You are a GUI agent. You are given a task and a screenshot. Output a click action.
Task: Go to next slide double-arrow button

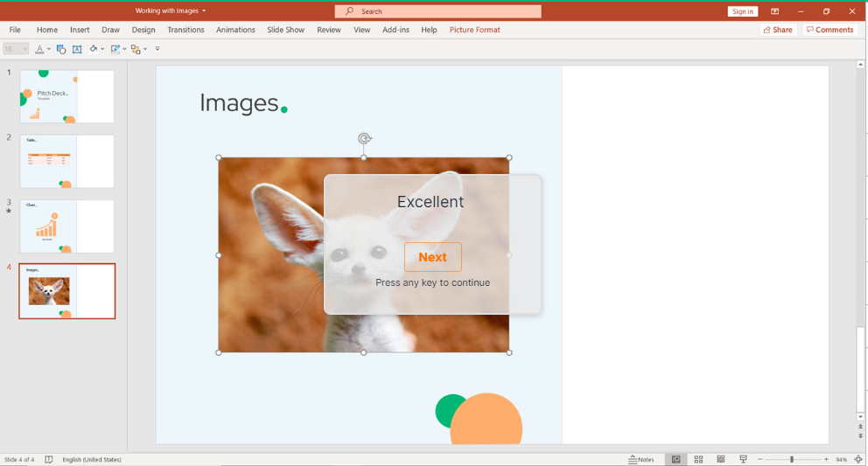(x=860, y=436)
